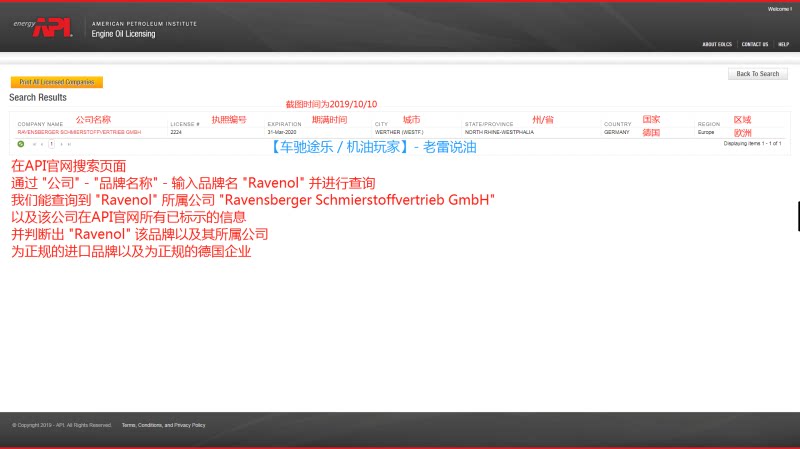The image size is (800, 449).
Task: Open About EOLCS menu item
Action: 717,44
